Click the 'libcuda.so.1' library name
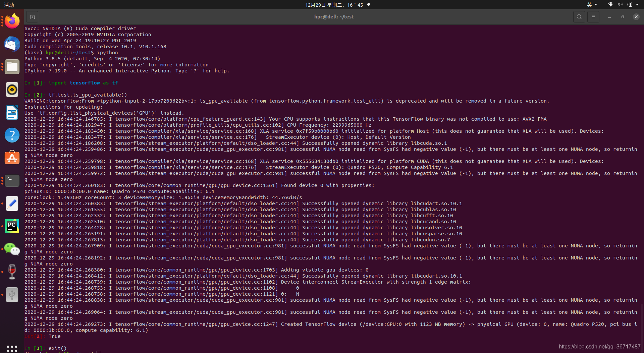The width and height of the screenshot is (644, 353). pos(429,143)
